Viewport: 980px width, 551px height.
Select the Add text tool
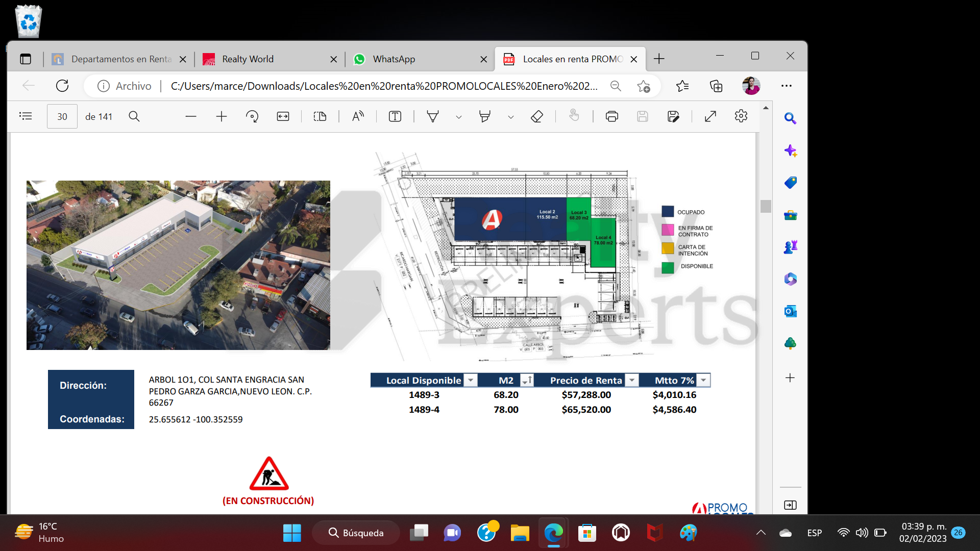(x=395, y=116)
